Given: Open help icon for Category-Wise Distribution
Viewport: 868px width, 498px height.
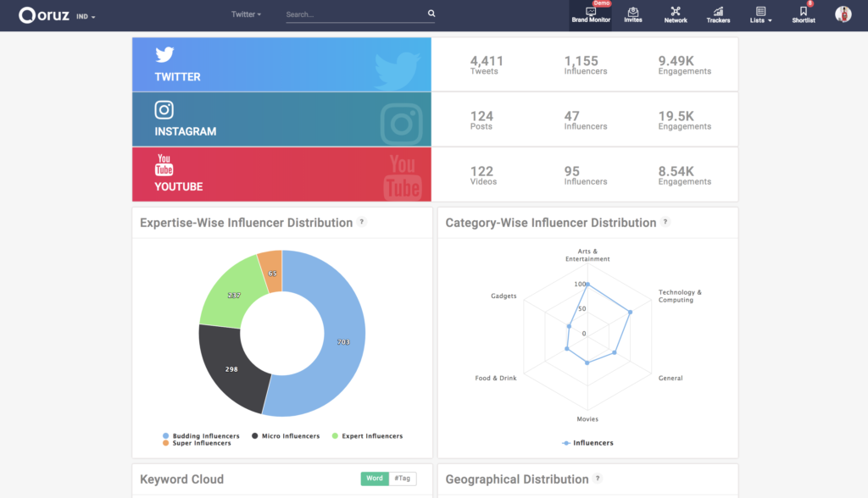Looking at the screenshot, I should tap(665, 222).
